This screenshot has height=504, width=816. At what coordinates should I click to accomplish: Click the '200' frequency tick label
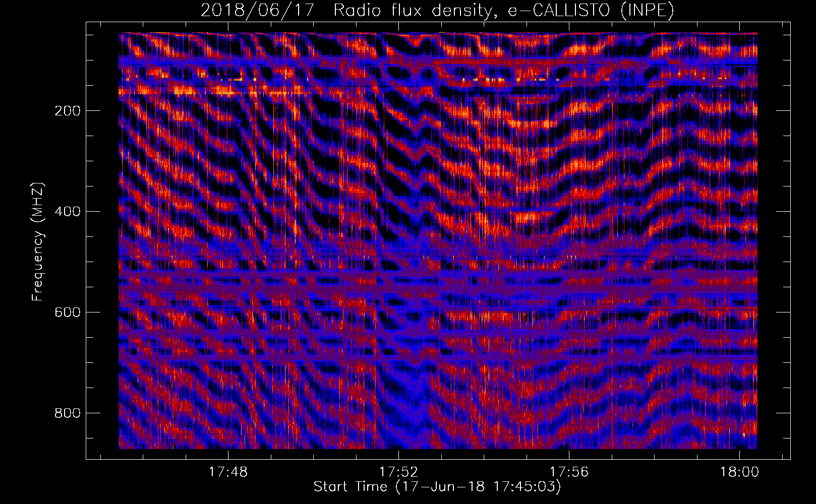(x=68, y=111)
